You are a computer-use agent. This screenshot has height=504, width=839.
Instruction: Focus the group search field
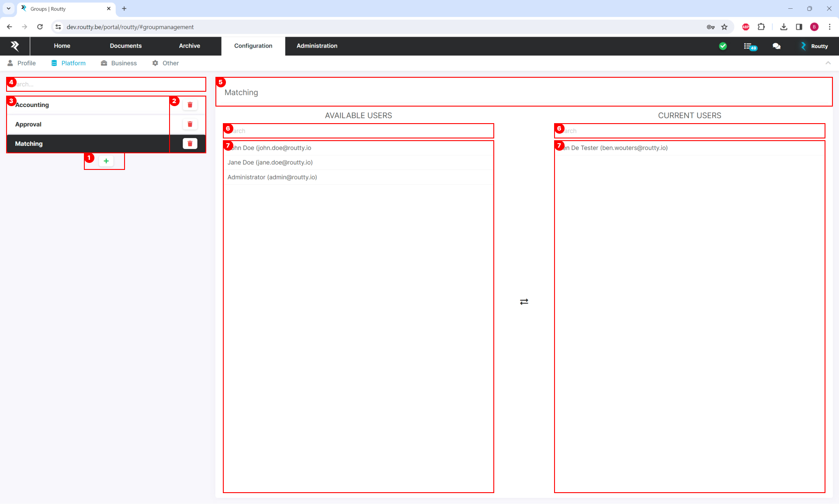pyautogui.click(x=109, y=84)
